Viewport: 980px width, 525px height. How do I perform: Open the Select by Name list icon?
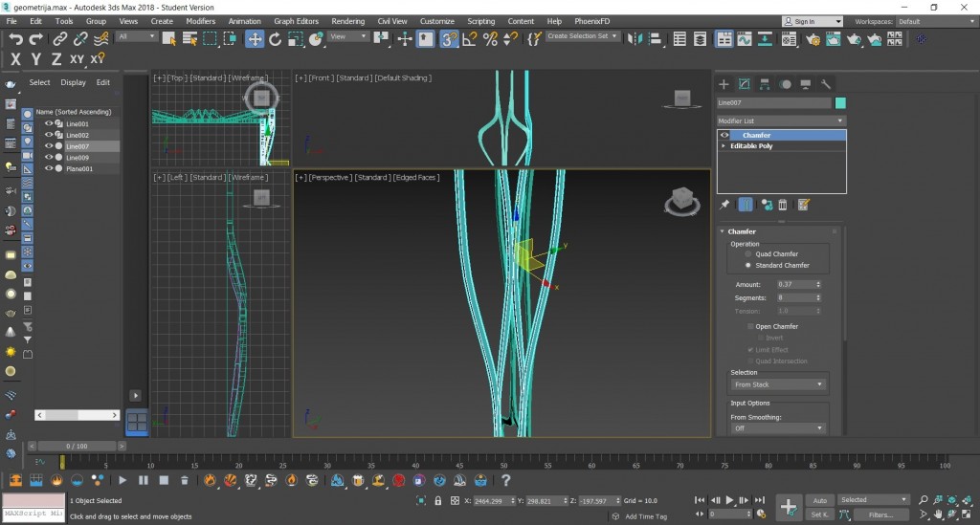(x=189, y=38)
